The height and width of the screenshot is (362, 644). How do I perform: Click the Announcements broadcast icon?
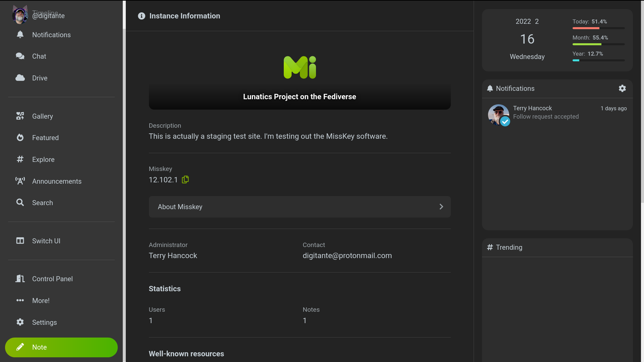pyautogui.click(x=20, y=181)
